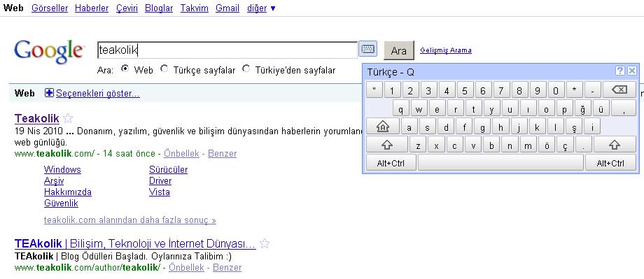This screenshot has height=279, width=644.
Task: Click the Ara search button
Action: coord(399,50)
